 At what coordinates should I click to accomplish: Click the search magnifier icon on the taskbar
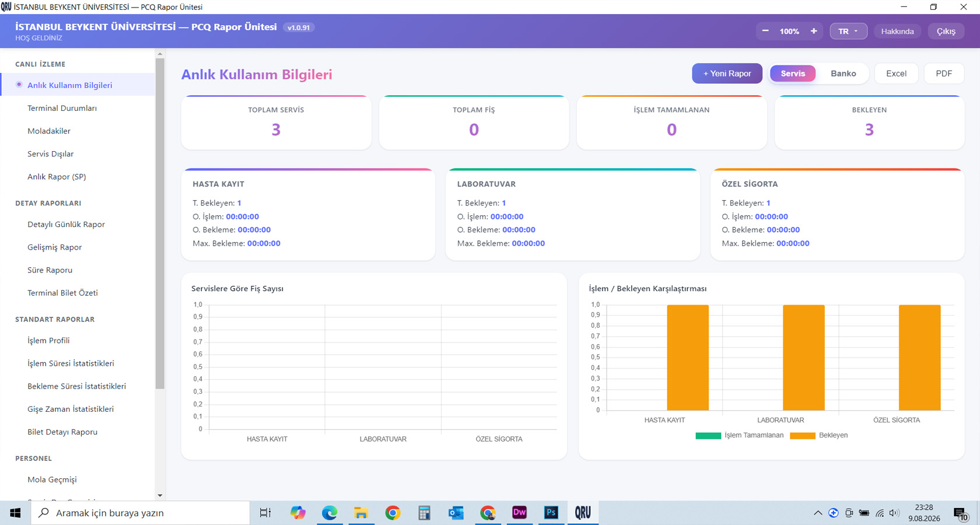click(44, 513)
